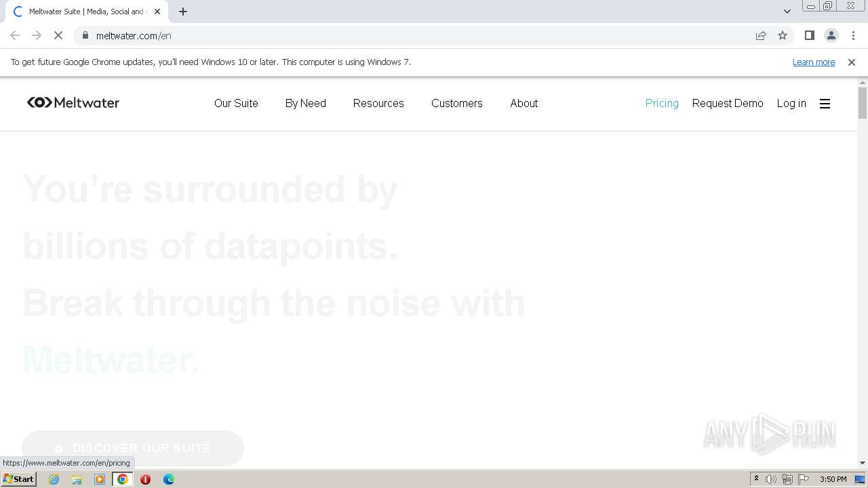The width and height of the screenshot is (868, 488).
Task: Open the taskbar clock showing 3:50 PM
Action: pyautogui.click(x=833, y=479)
